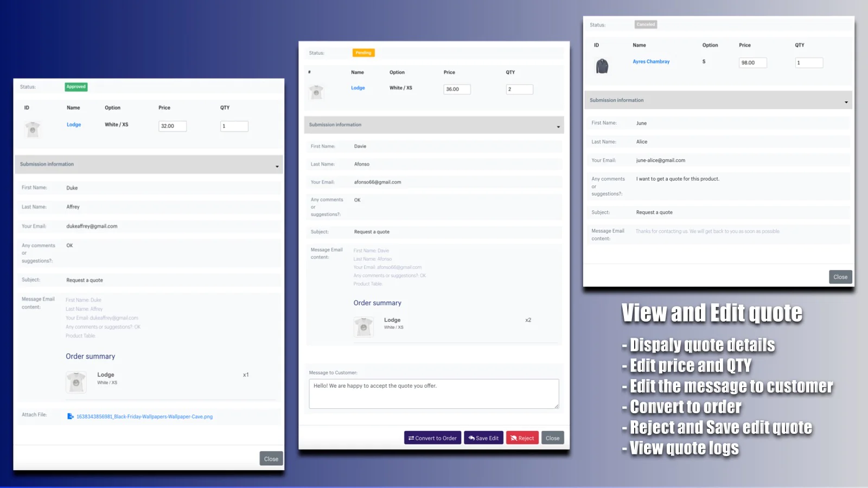
Task: Focus the QTY field showing 2
Action: coord(520,89)
